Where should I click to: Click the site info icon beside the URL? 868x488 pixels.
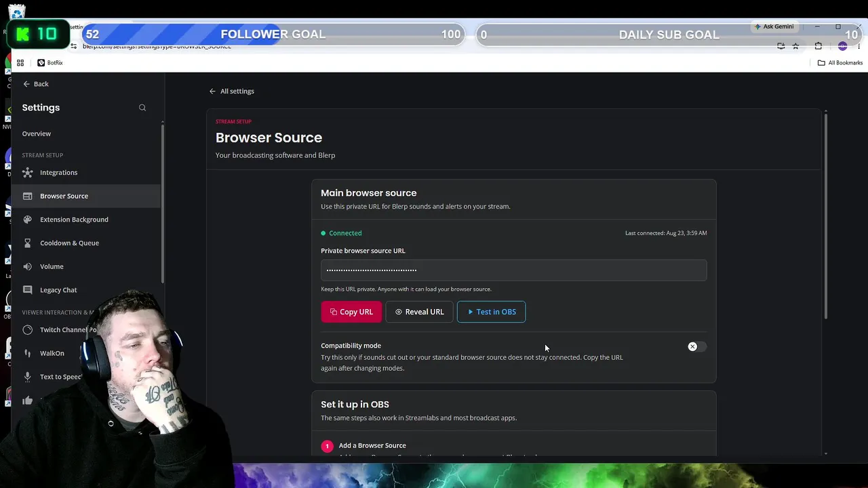click(73, 46)
